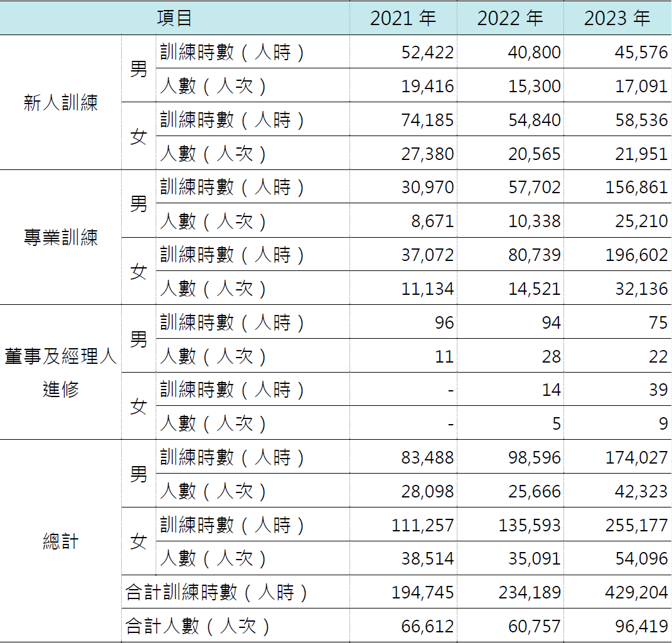Select the value 74,185
The height and width of the screenshot is (643, 672).
click(x=427, y=120)
